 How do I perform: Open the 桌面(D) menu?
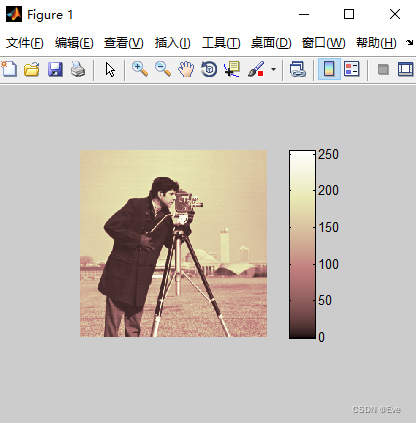(271, 43)
